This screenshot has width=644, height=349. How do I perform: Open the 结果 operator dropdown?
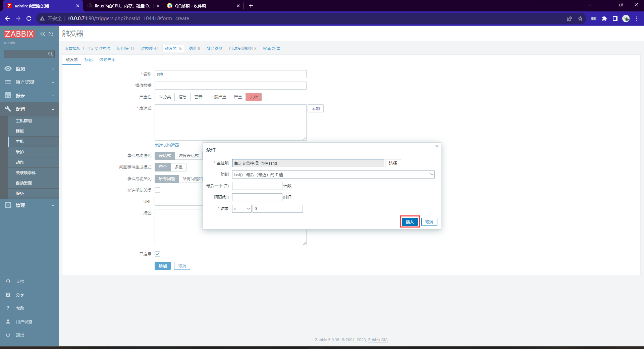point(241,209)
